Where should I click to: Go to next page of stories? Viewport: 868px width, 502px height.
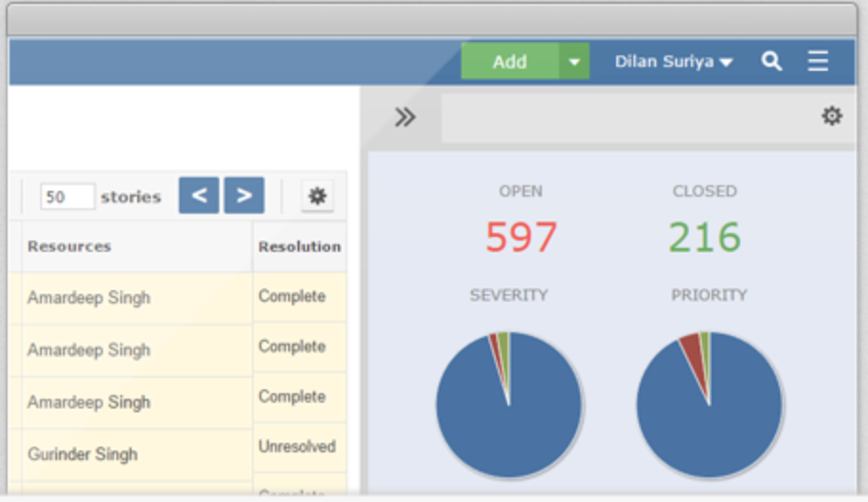[x=244, y=196]
